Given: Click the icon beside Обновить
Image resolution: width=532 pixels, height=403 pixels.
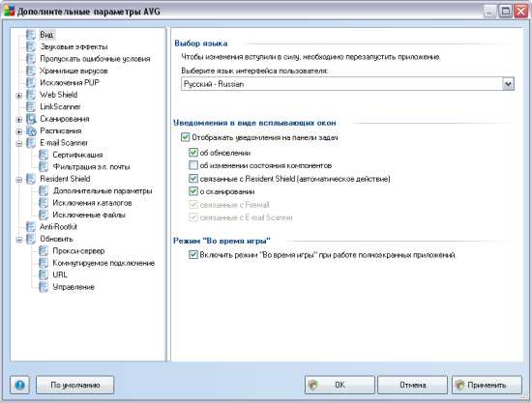Looking at the screenshot, I should point(31,239).
